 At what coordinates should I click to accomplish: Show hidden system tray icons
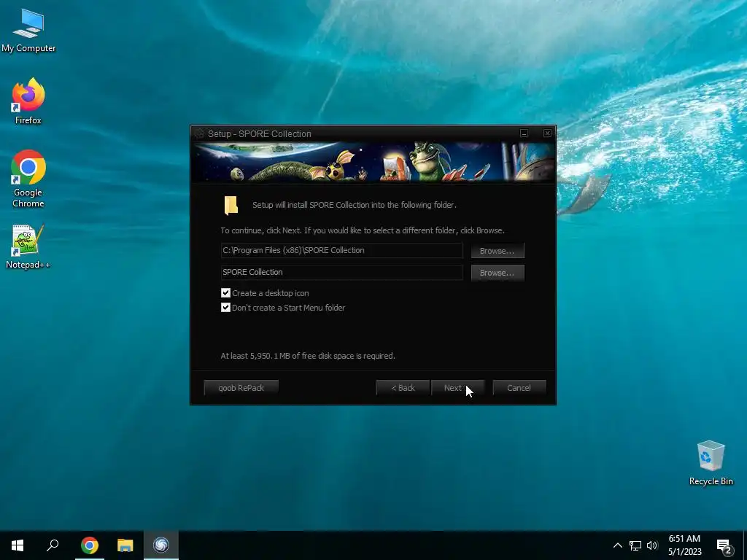[x=617, y=545]
